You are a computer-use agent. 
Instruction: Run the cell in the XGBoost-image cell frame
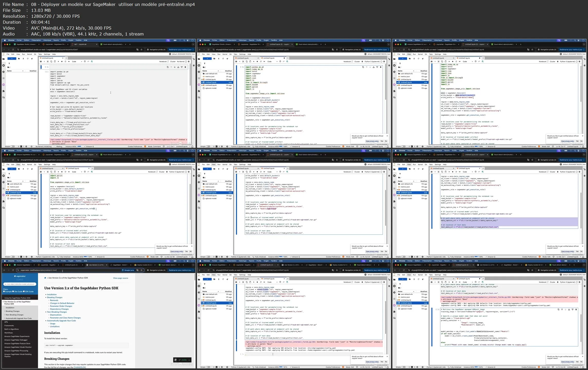coord(449,282)
